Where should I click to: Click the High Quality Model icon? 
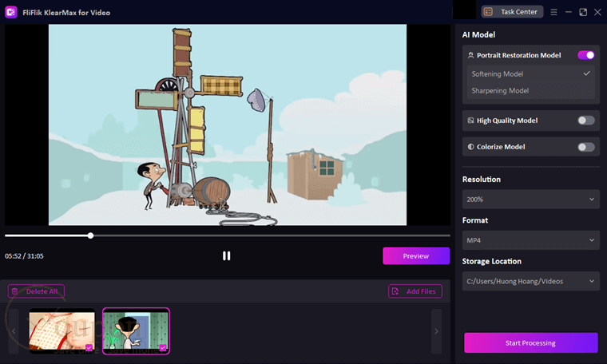click(470, 121)
